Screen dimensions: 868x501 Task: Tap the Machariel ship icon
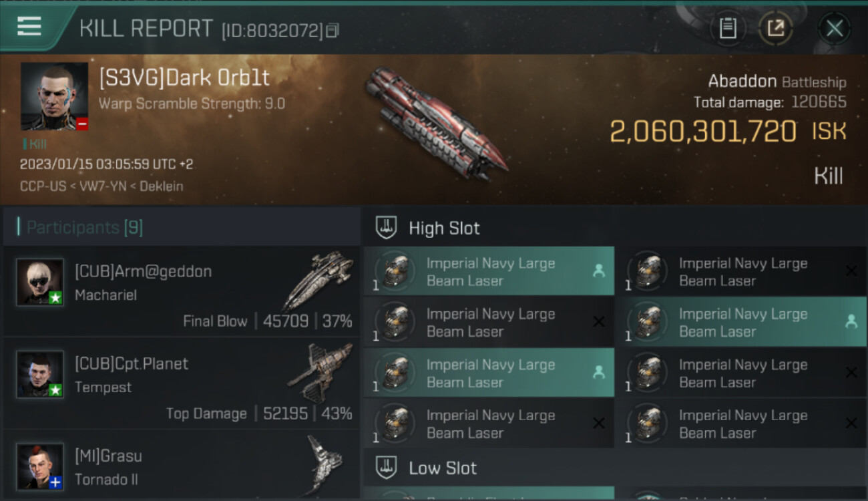point(318,279)
